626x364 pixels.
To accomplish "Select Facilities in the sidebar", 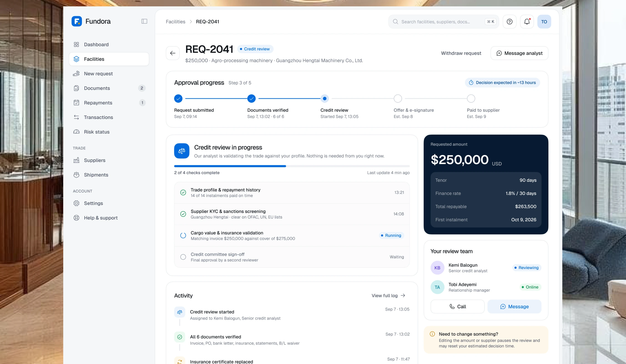I will [x=109, y=59].
